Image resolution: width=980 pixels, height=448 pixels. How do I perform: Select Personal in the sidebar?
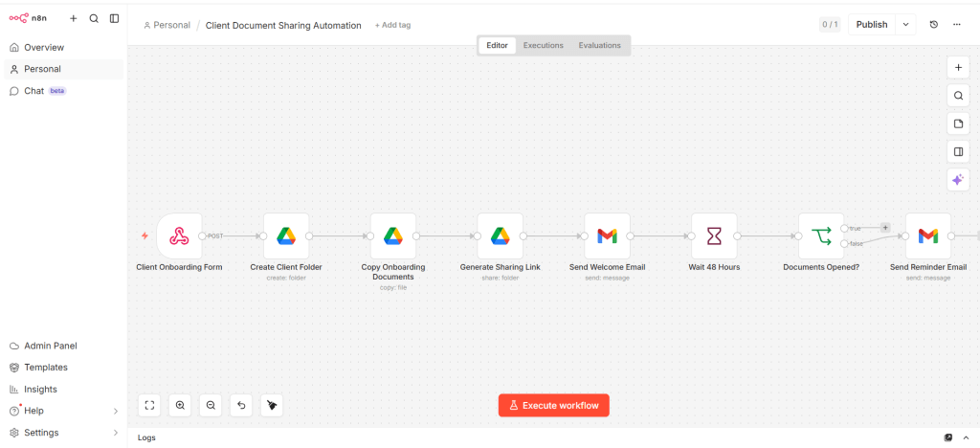[x=63, y=69]
